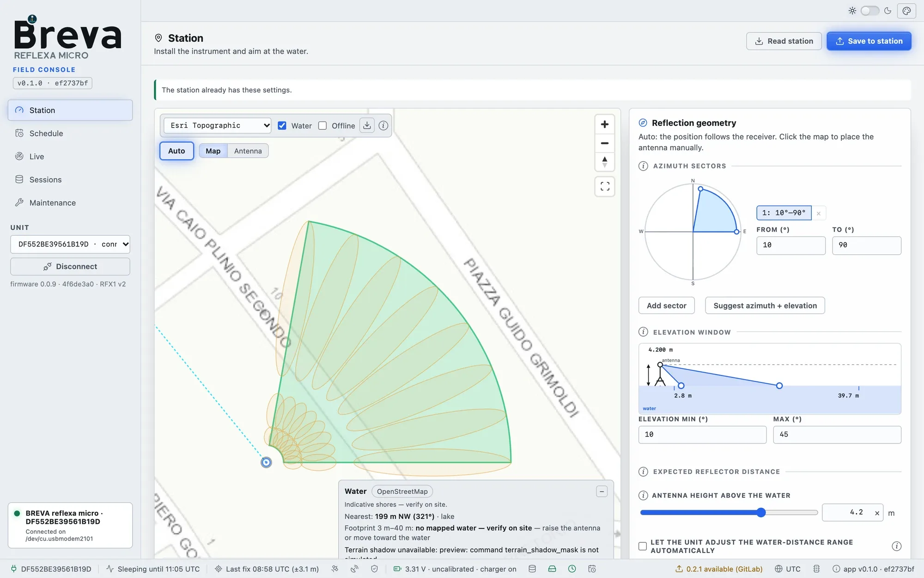Clear the antenna height value
This screenshot has height=578, width=924.
876,513
